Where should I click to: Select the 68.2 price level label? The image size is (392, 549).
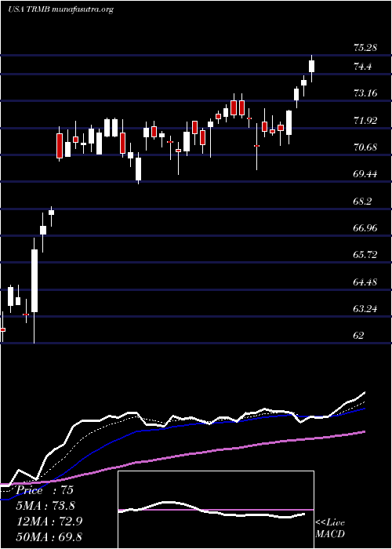(x=362, y=202)
